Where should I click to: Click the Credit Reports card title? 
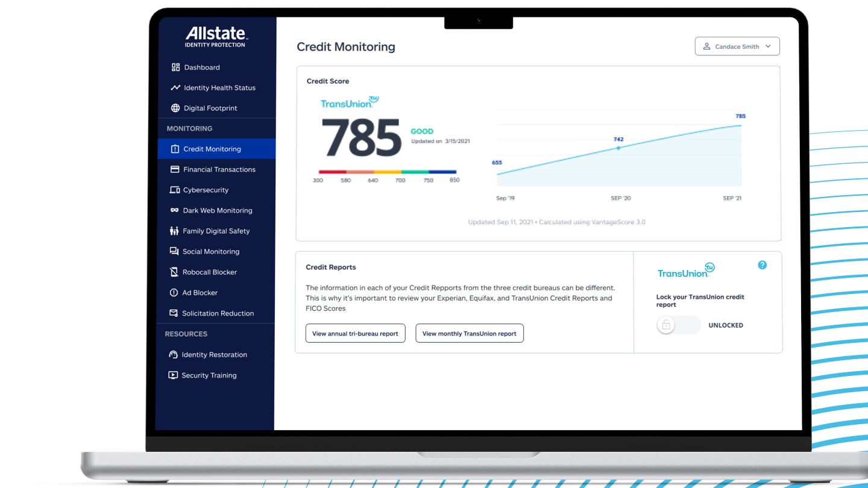tap(331, 267)
